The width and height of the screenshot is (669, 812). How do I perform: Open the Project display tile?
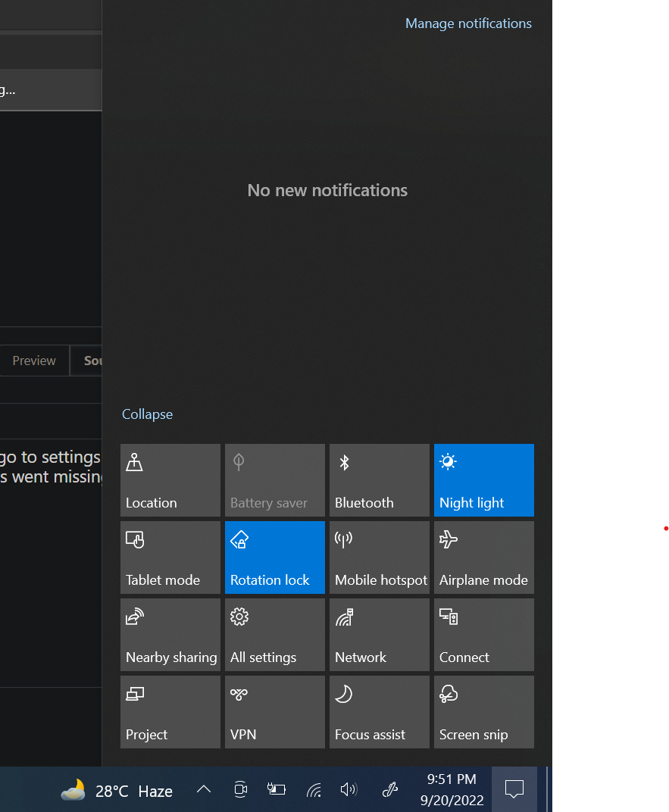click(x=170, y=711)
